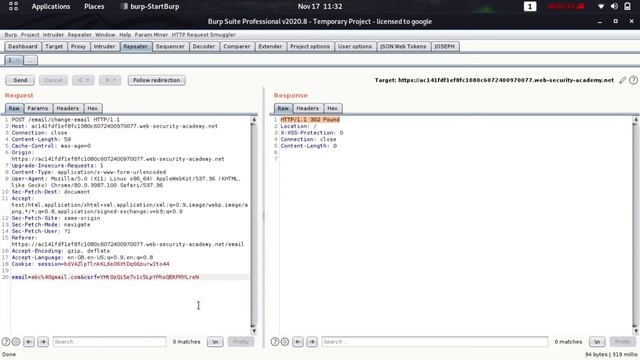Viewport: 640px width, 360px height.
Task: Select Repeater request tab 1
Action: click(13, 60)
